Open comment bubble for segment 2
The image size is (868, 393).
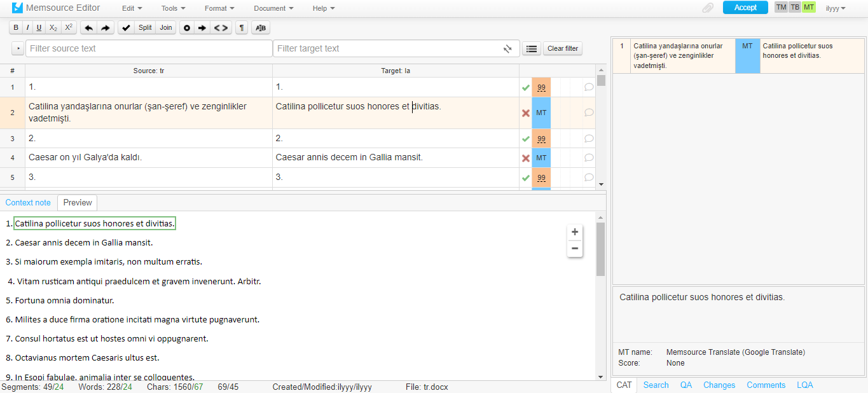coord(589,113)
